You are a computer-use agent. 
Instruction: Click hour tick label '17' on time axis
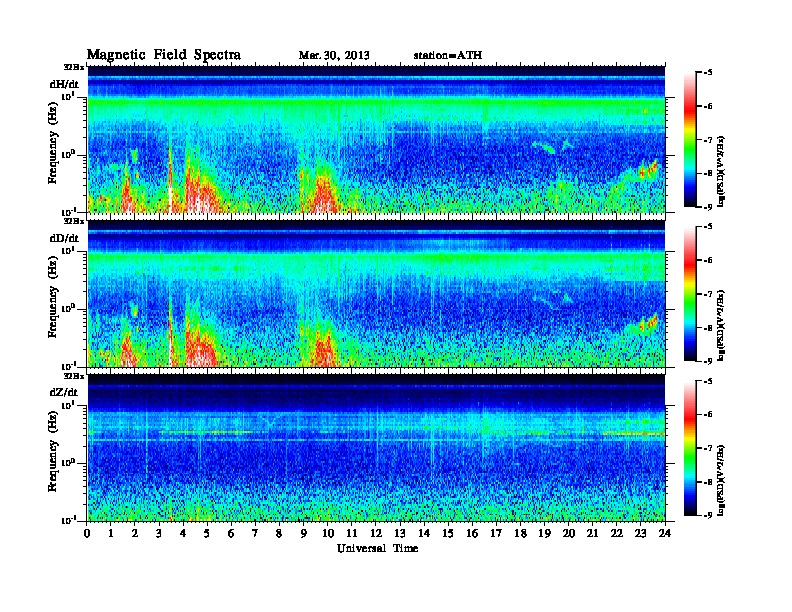coord(497,533)
